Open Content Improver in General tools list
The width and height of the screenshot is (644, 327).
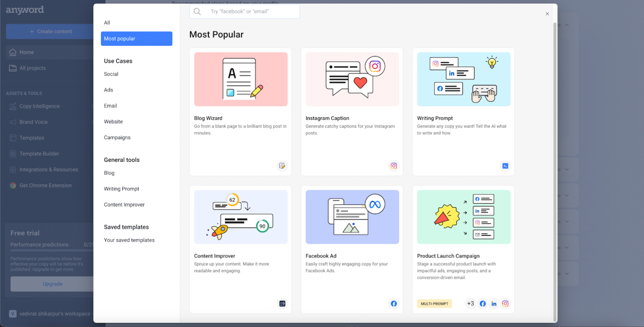coord(124,205)
